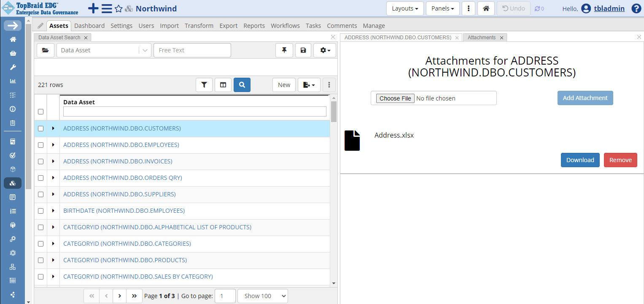Screen dimensions: 644x304
Task: Expand the ADDRESS (NORTHWIND.DBO.INVOICES) row
Action: pos(53,161)
